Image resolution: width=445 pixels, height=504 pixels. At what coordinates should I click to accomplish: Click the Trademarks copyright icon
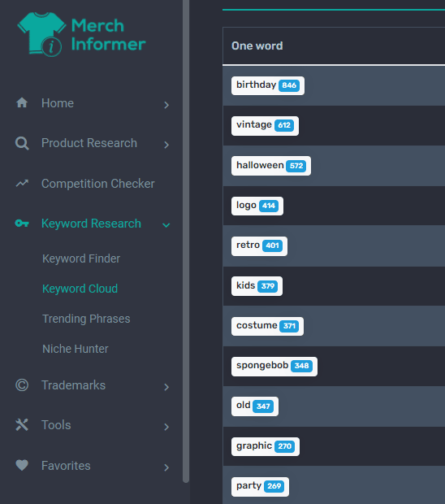[22, 385]
